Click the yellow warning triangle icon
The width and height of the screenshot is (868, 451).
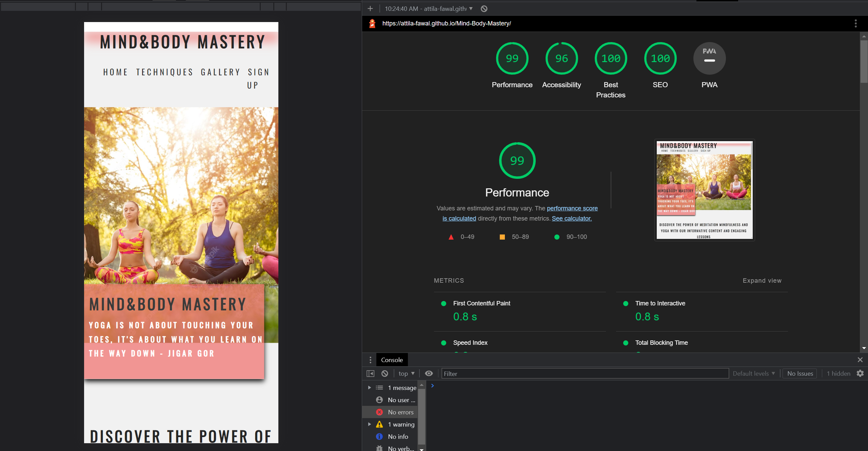click(x=379, y=424)
